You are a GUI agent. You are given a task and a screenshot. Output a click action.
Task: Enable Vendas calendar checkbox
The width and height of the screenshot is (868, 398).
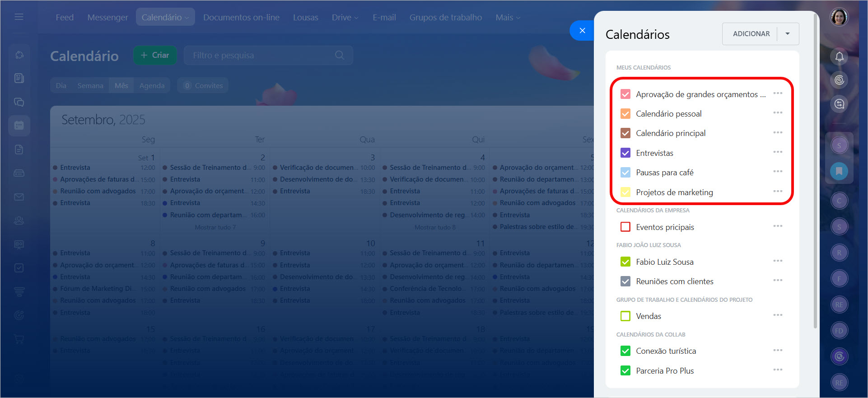point(625,316)
